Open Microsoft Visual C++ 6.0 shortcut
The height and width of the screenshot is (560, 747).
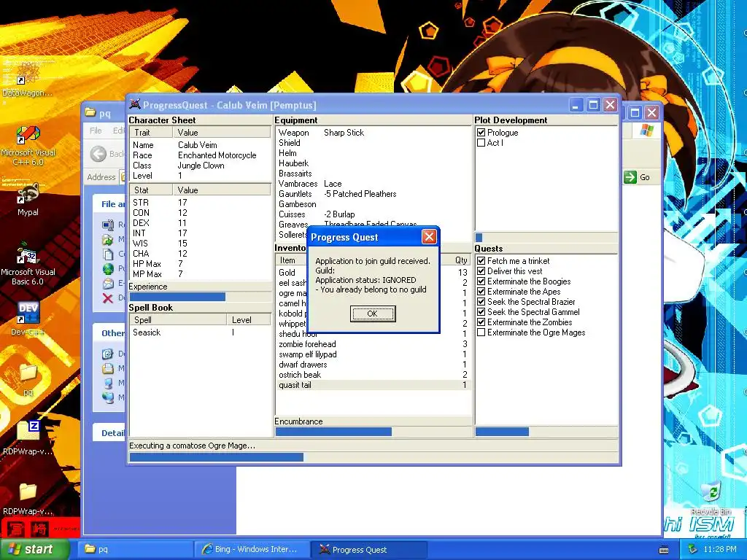[28, 145]
